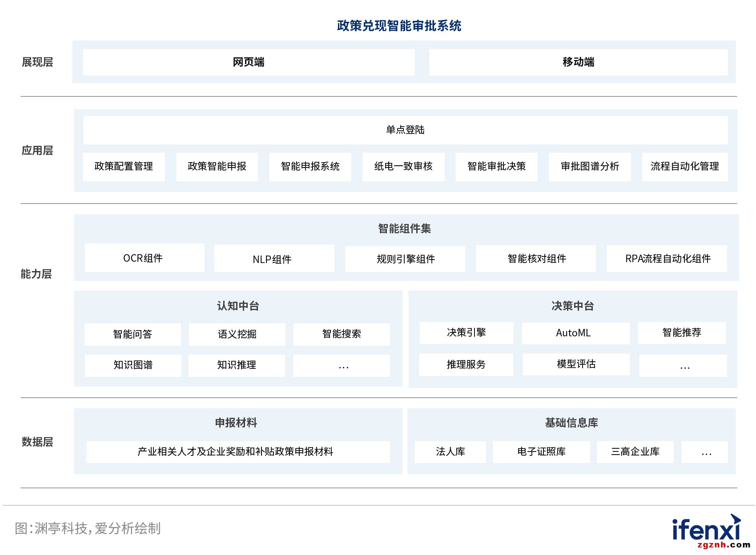
Task: Choose RPA流程自动化组件 box
Action: click(667, 259)
